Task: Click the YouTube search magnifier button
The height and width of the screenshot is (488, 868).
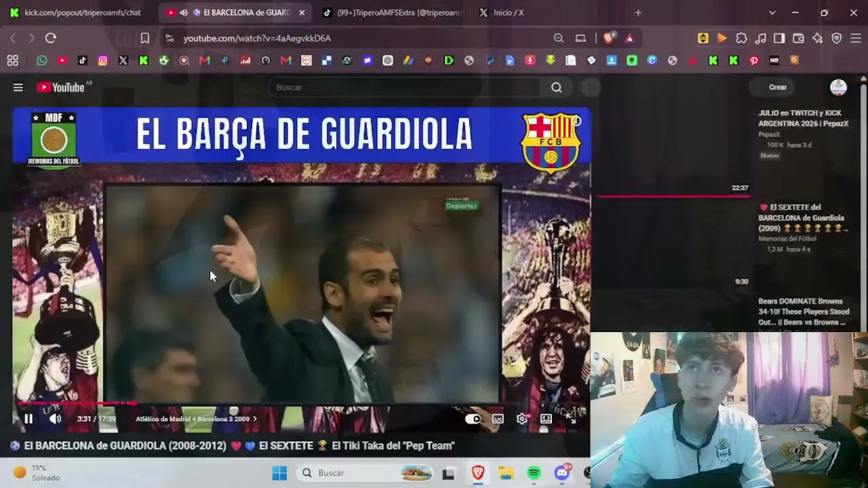Action: point(557,87)
